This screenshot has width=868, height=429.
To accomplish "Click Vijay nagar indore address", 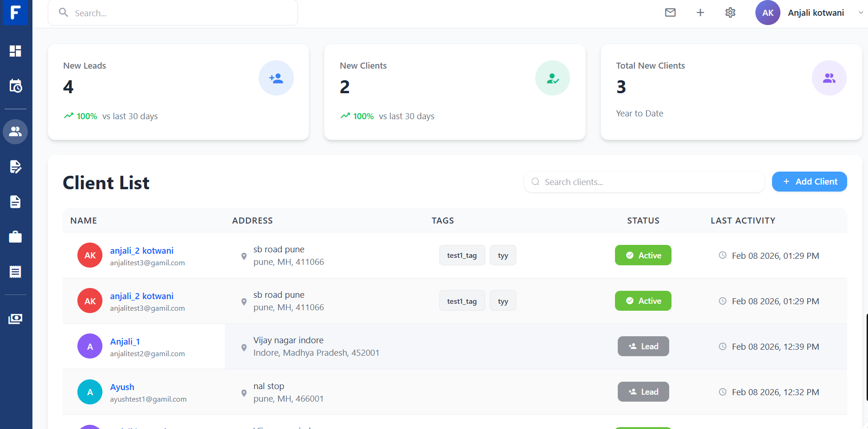I will pyautogui.click(x=288, y=340).
